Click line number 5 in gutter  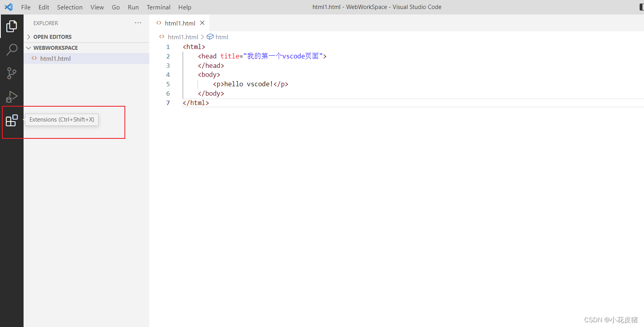tap(168, 84)
